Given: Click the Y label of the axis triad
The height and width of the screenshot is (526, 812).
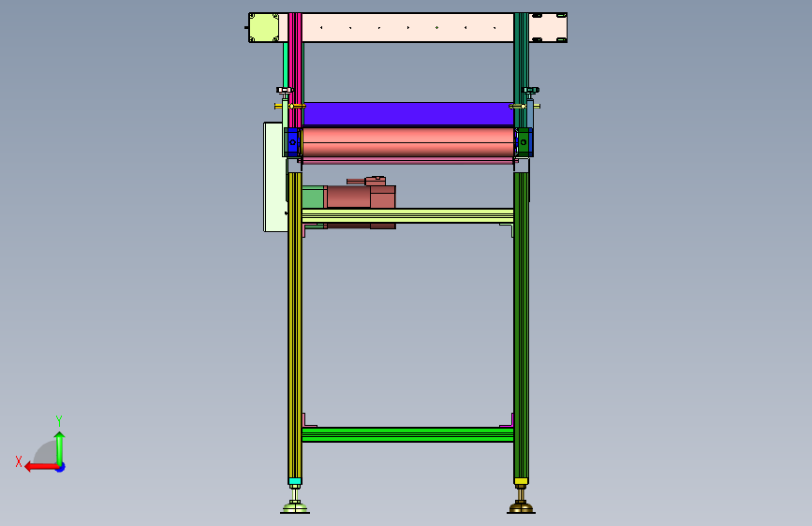Looking at the screenshot, I should coord(59,420).
